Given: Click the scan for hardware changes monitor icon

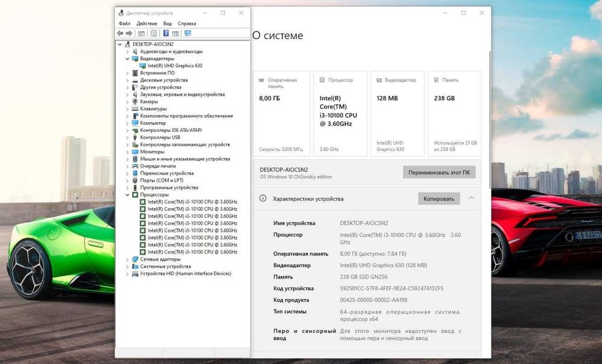Looking at the screenshot, I should [188, 33].
